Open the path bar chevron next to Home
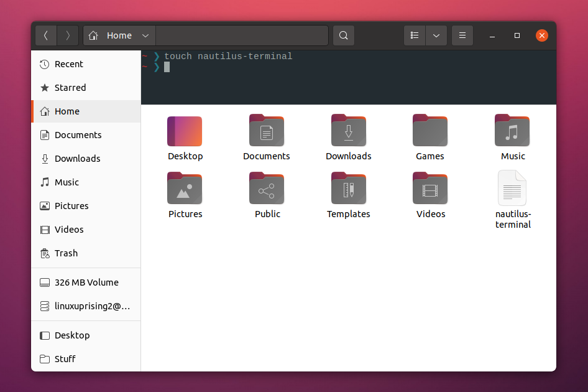The image size is (588, 392). [145, 35]
